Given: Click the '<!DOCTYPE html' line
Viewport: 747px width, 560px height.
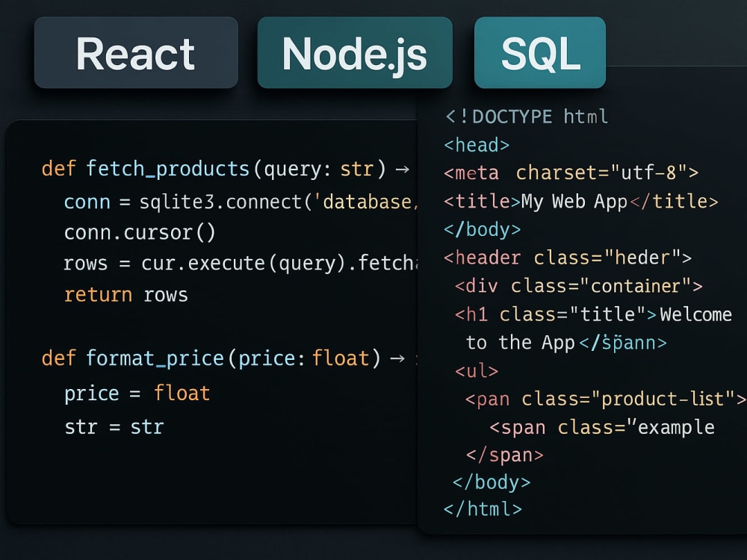Looking at the screenshot, I should point(527,116).
